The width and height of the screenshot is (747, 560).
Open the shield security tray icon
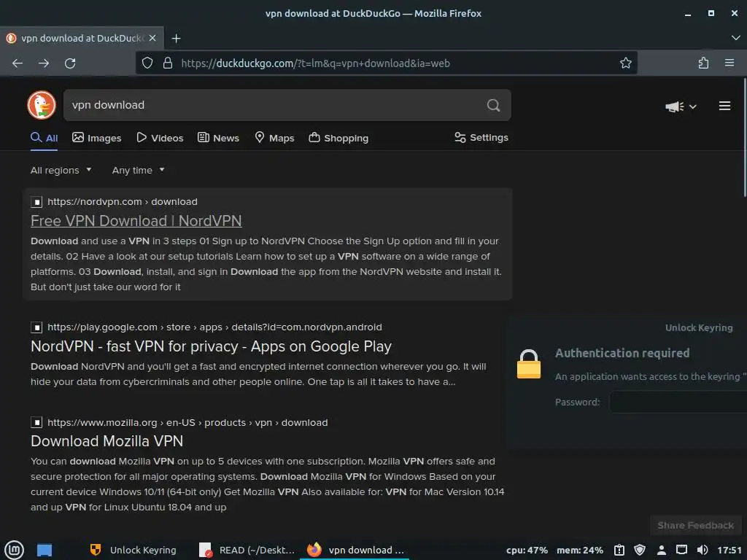(x=640, y=550)
